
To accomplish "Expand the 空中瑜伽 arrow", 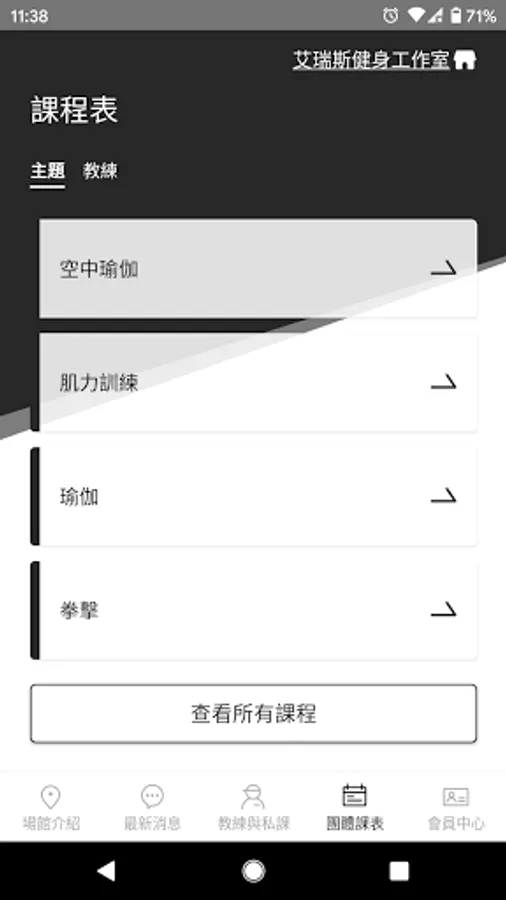I will coord(443,268).
